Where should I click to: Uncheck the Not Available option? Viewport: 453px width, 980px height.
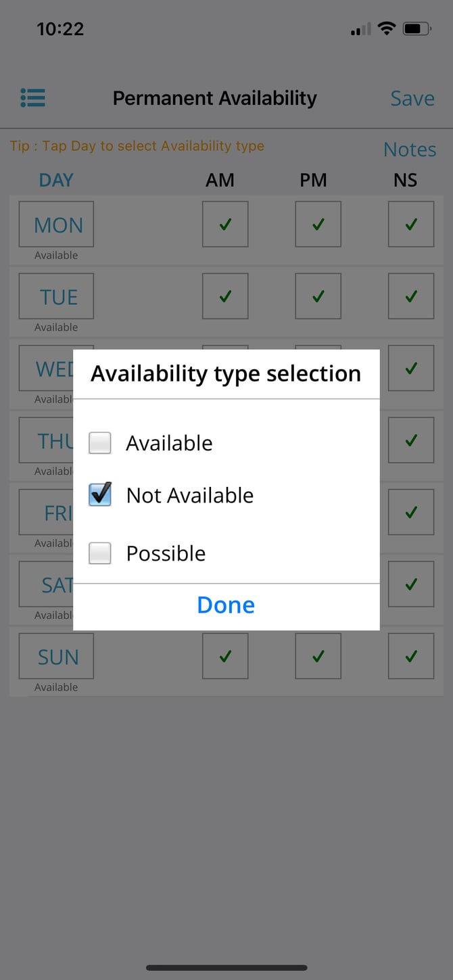tap(100, 495)
